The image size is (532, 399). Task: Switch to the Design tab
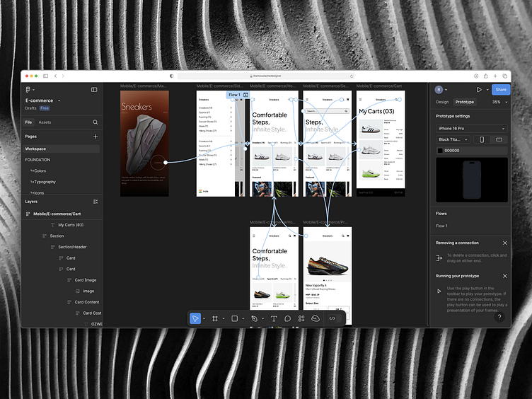pyautogui.click(x=442, y=102)
